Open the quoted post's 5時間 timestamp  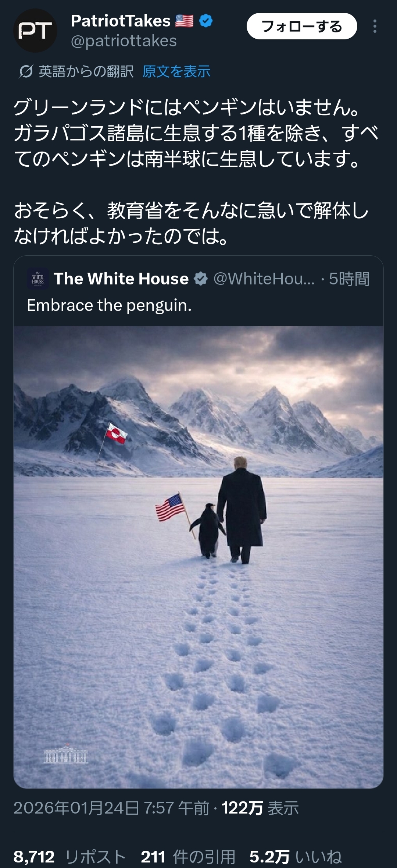(349, 279)
